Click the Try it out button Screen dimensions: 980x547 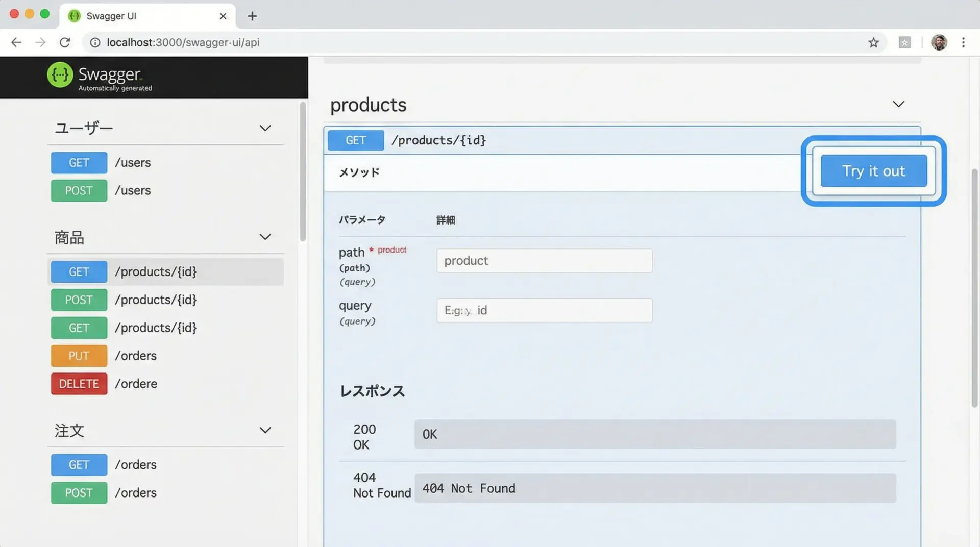coord(873,171)
